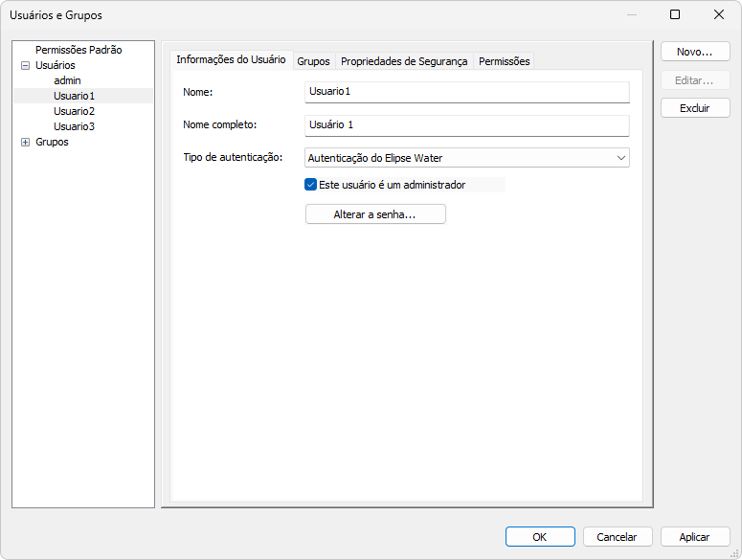Click the Nome input field
This screenshot has width=742, height=560.
pos(466,92)
